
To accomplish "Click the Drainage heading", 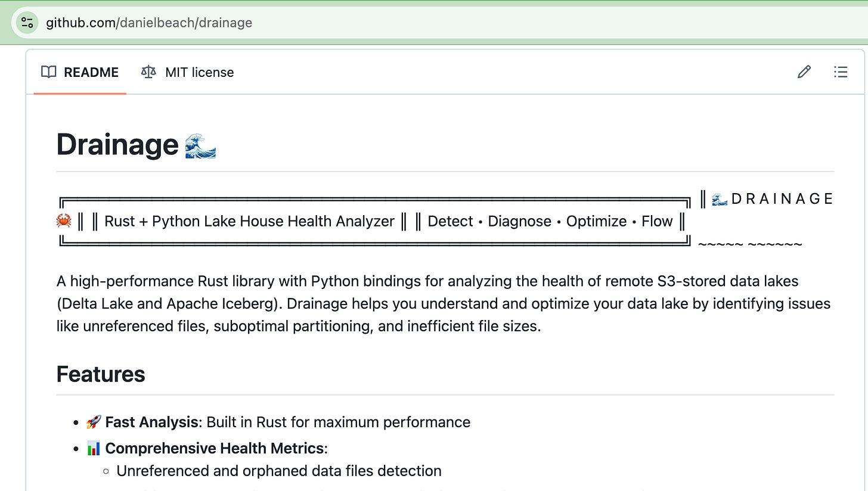I will point(117,145).
